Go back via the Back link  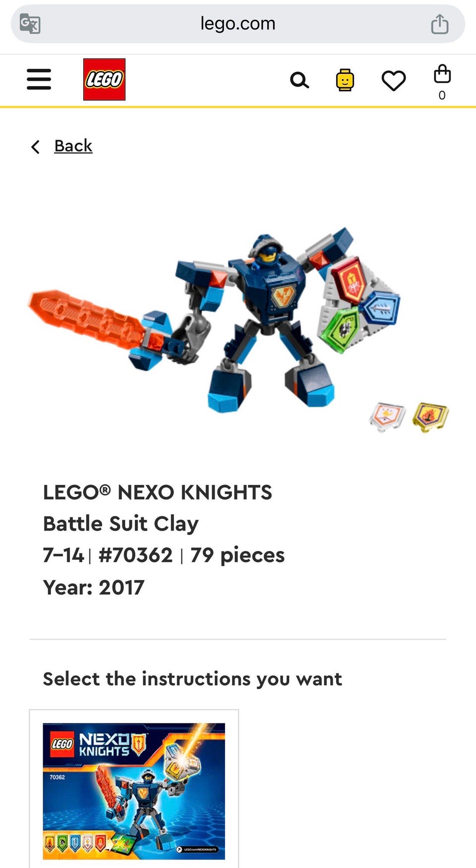tap(73, 146)
